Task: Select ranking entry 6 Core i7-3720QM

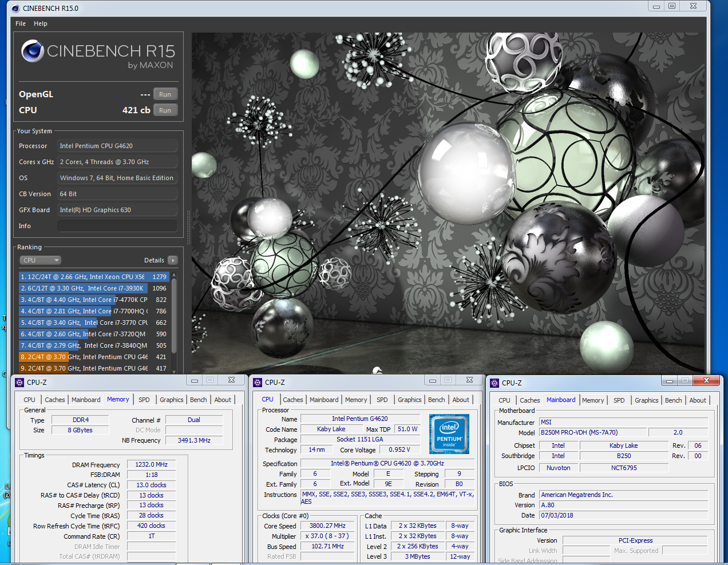Action: [93, 334]
